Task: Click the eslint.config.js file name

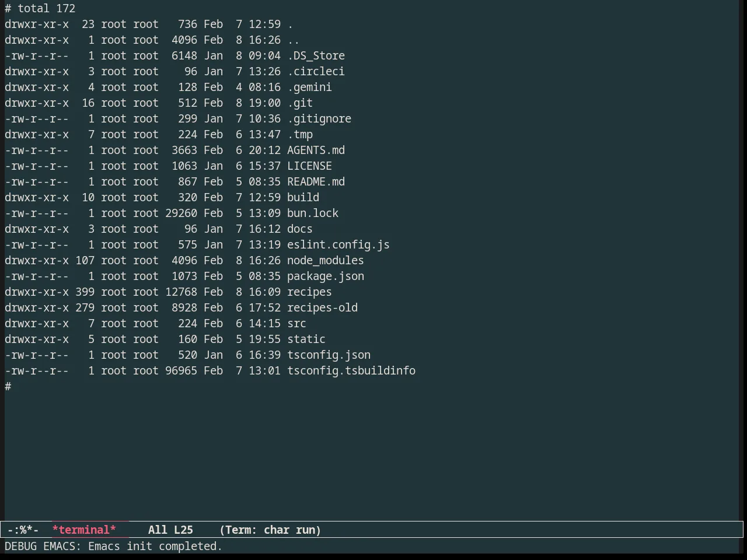Action: pos(338,244)
